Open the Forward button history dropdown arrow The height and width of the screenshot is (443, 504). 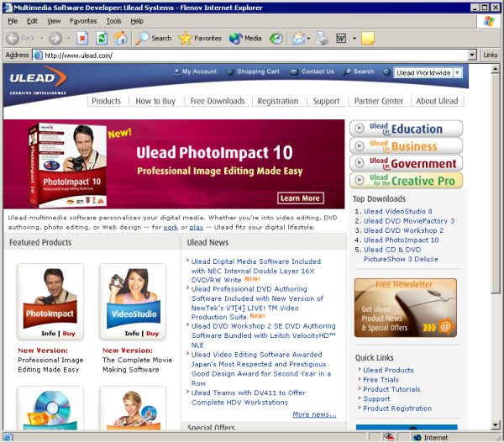[69, 39]
